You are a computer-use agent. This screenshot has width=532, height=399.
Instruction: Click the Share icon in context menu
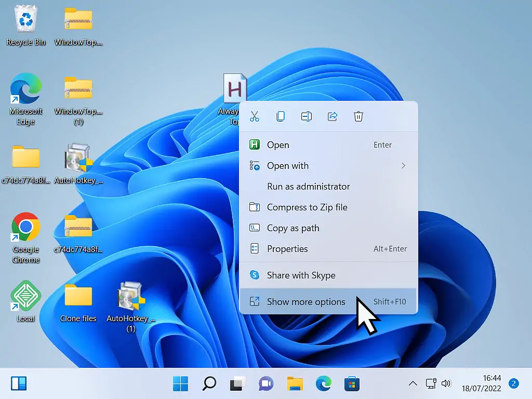(332, 116)
